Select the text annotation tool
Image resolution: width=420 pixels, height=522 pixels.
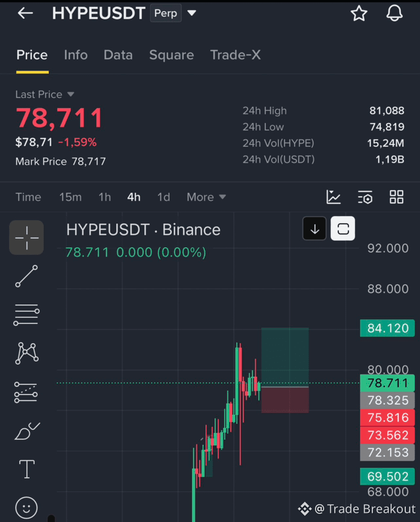pos(26,469)
